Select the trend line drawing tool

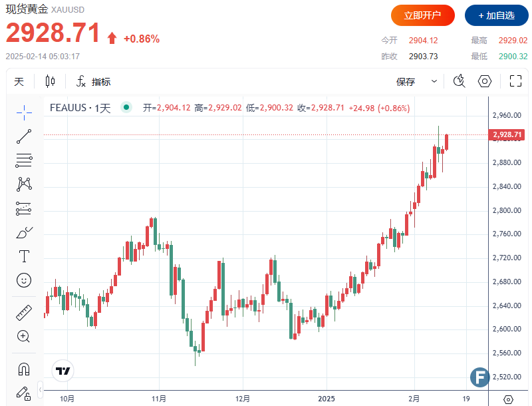pyautogui.click(x=24, y=136)
